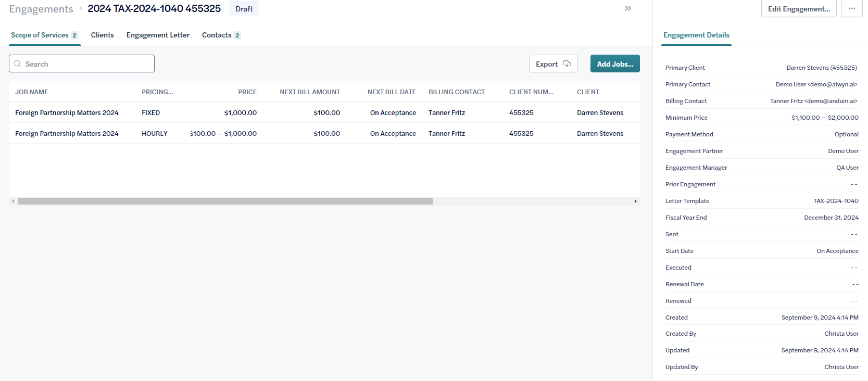The width and height of the screenshot is (868, 381).
Task: Click the title 2024 TAX-2024-1040 455325
Action: click(154, 8)
